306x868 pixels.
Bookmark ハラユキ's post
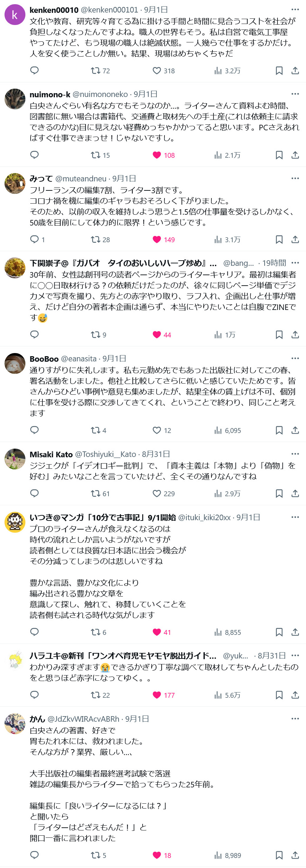279,695
